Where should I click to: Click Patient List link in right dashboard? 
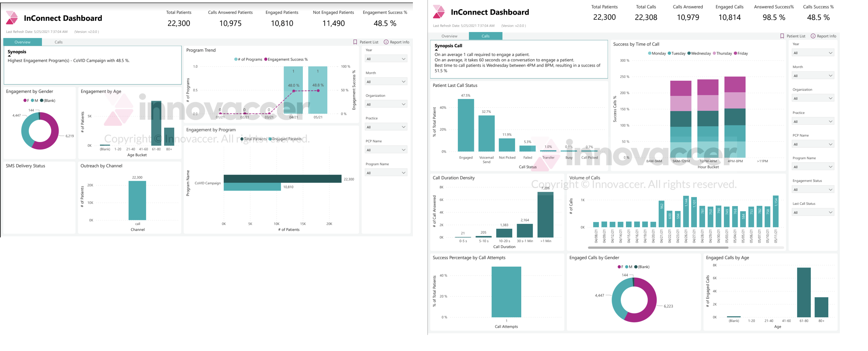pos(796,36)
